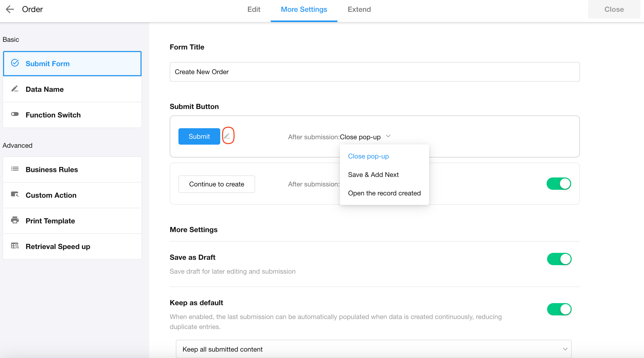Viewport: 644px width, 358px height.
Task: Click the Retrieval Speed up table icon
Action: point(15,246)
